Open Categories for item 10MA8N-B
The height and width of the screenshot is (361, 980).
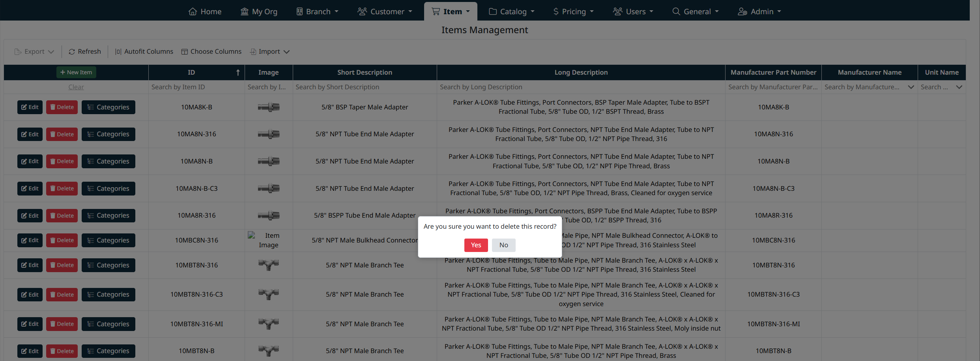(x=108, y=161)
